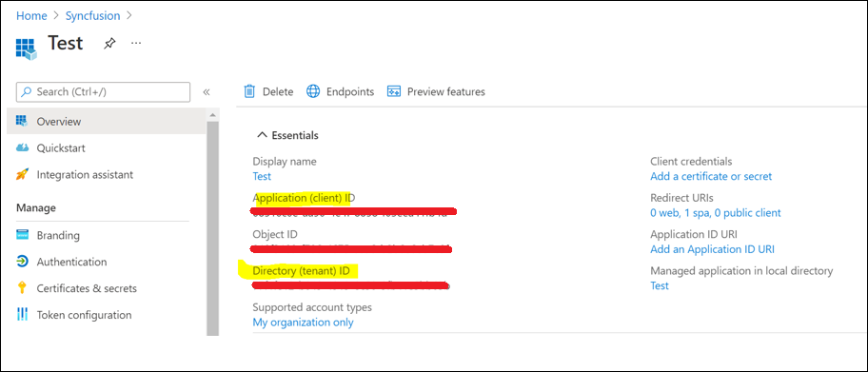This screenshot has width=868, height=372.
Task: Click the Certificates & secrets key icon
Action: click(22, 288)
